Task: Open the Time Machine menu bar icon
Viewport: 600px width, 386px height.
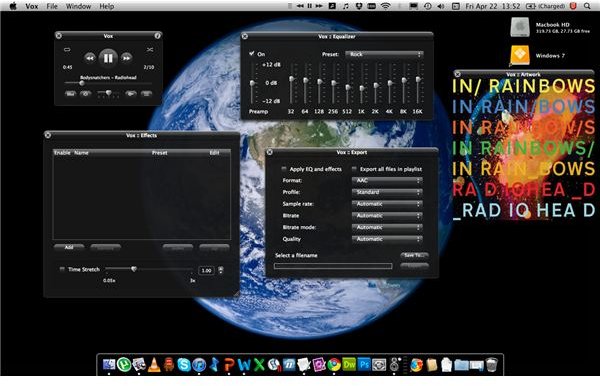Action: click(x=427, y=6)
